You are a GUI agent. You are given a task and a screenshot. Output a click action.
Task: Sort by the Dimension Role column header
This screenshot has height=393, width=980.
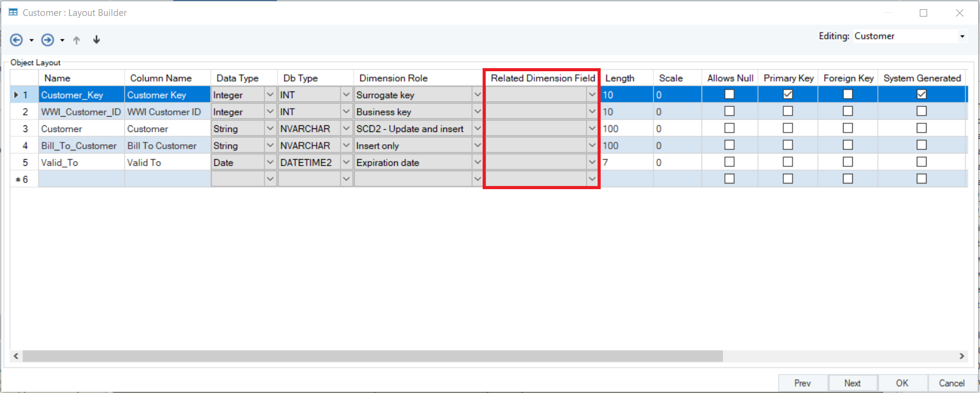pyautogui.click(x=393, y=78)
